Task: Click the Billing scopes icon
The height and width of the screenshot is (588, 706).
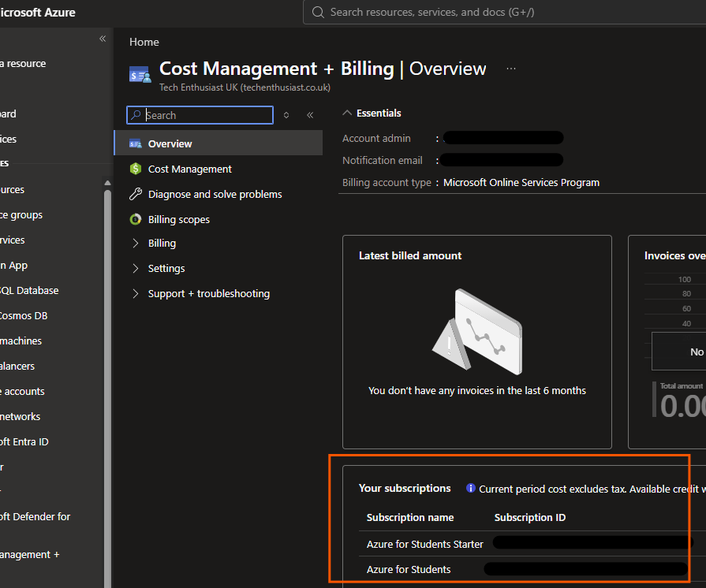Action: (135, 219)
